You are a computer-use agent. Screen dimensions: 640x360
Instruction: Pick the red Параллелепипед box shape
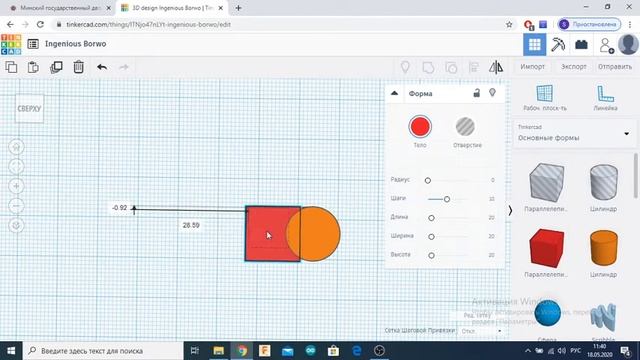(547, 248)
